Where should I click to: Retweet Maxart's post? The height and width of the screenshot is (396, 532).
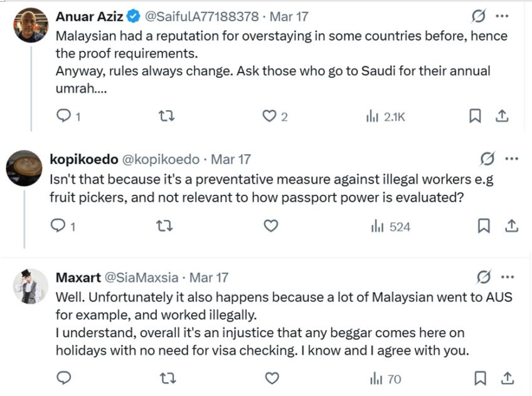[166, 378]
